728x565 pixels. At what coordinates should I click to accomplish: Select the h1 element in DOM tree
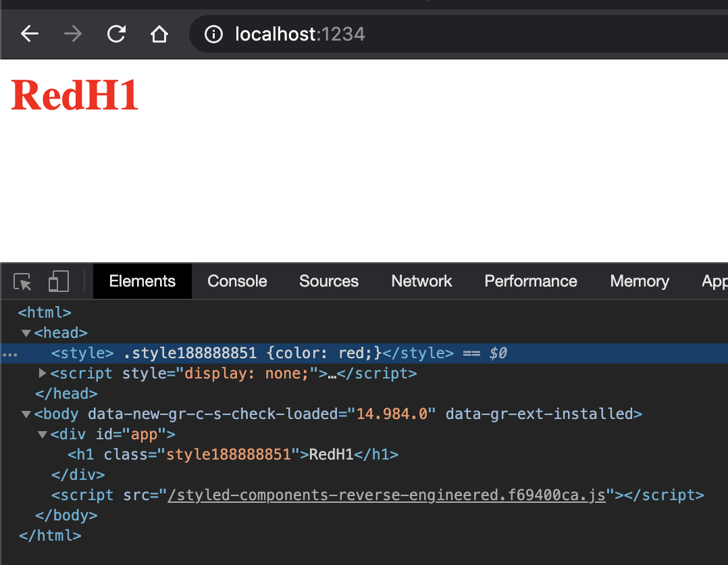[232, 455]
